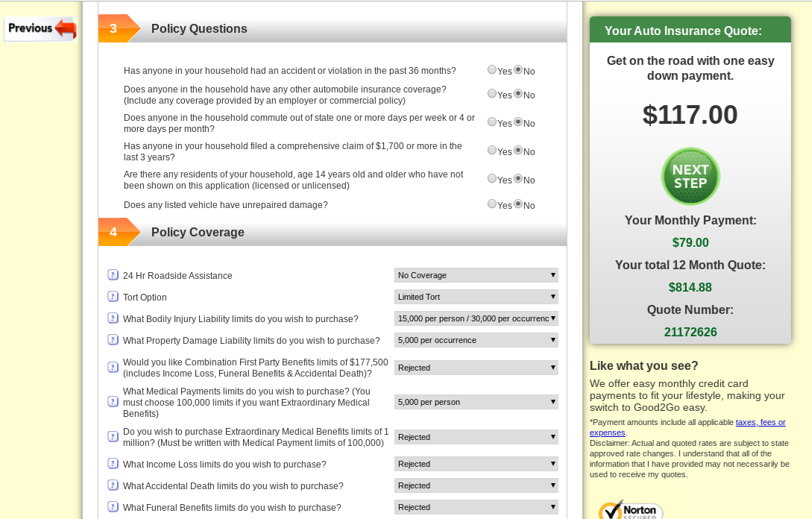Select Yes for accident or violation question
The image size is (812, 519).
click(492, 69)
